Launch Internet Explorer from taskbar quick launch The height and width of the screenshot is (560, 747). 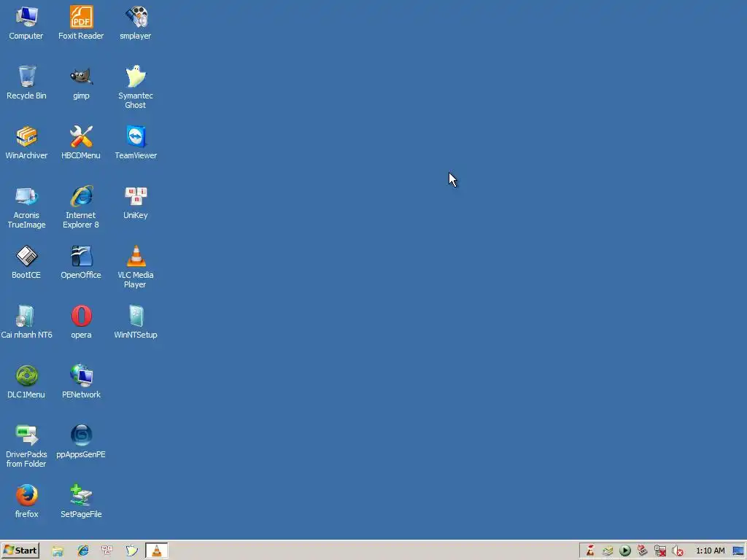click(x=83, y=551)
